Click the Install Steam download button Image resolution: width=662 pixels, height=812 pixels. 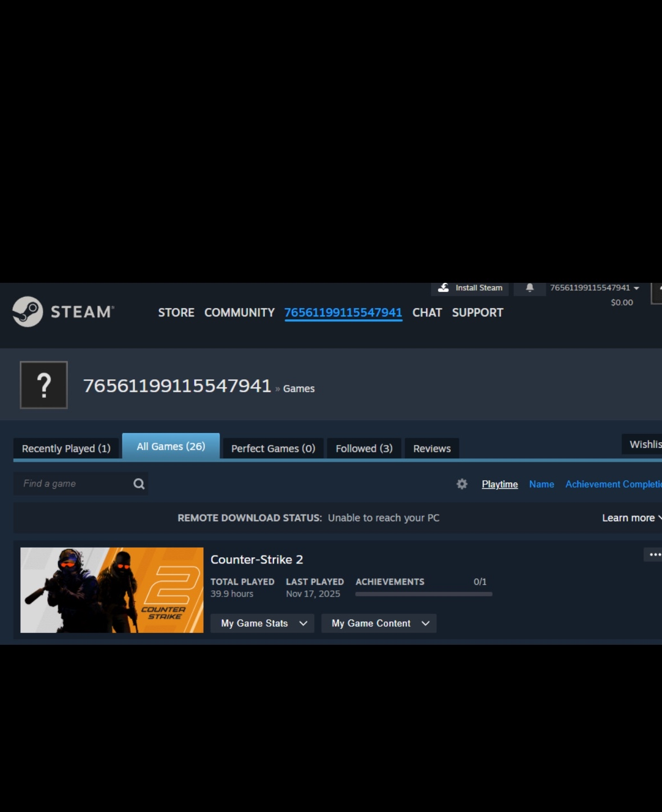coord(470,288)
